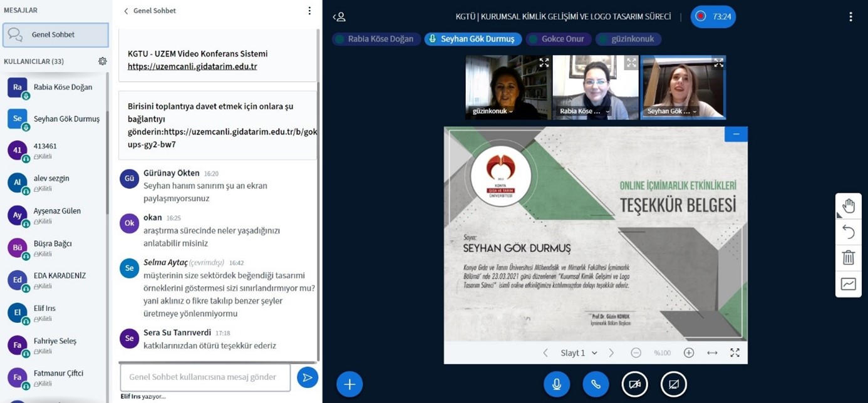Viewport: 868px width, 403px height.
Task: Undo the last annotation
Action: tap(849, 232)
